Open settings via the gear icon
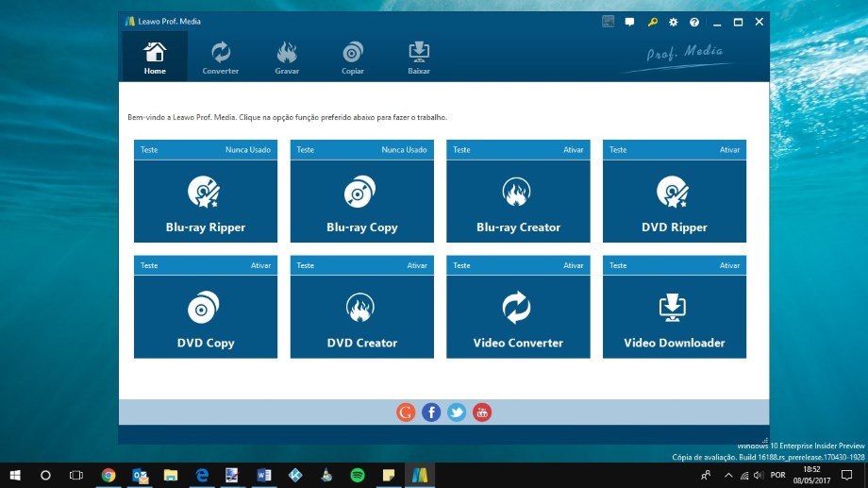The height and width of the screenshot is (488, 868). 674,22
